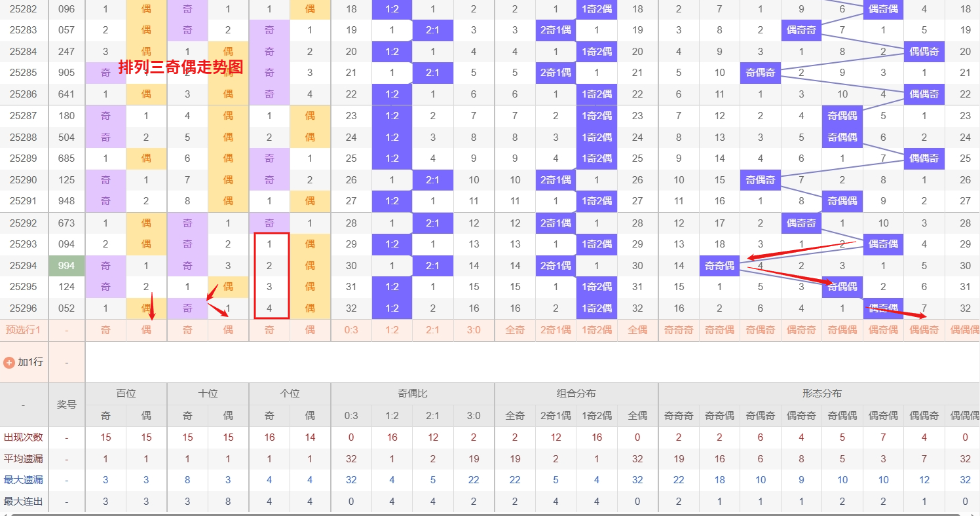The width and height of the screenshot is (980, 516).
Task: Toggle 0:3 in the 预选行1 row
Action: click(x=351, y=330)
